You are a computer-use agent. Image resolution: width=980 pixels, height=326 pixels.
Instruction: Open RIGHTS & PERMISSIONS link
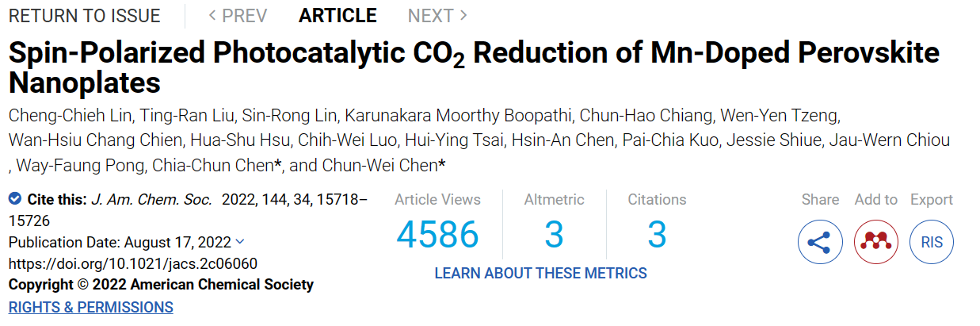91,306
